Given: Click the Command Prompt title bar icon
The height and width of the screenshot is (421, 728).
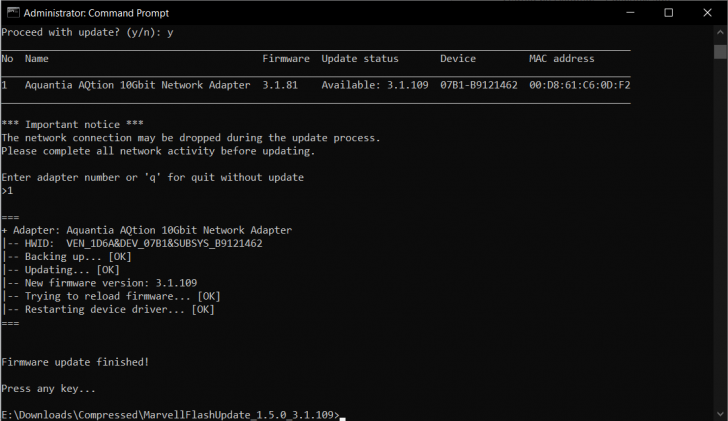Looking at the screenshot, I should (x=13, y=13).
